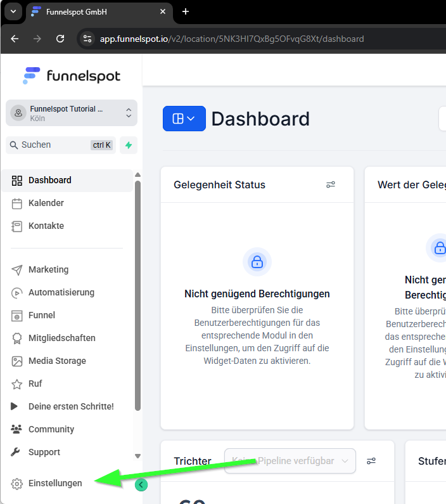This screenshot has width=446, height=504.
Task: Click the play triangle icon for first steps
Action: 14,406
